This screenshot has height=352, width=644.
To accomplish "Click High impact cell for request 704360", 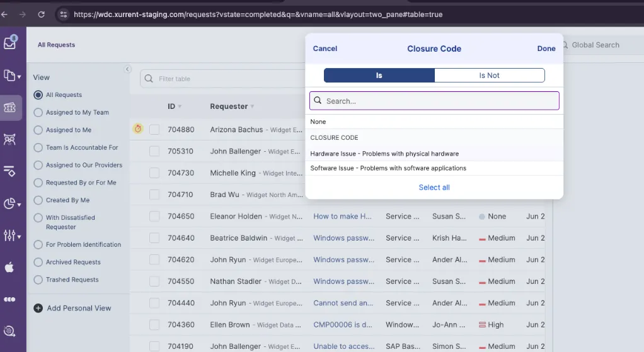I will (x=492, y=325).
